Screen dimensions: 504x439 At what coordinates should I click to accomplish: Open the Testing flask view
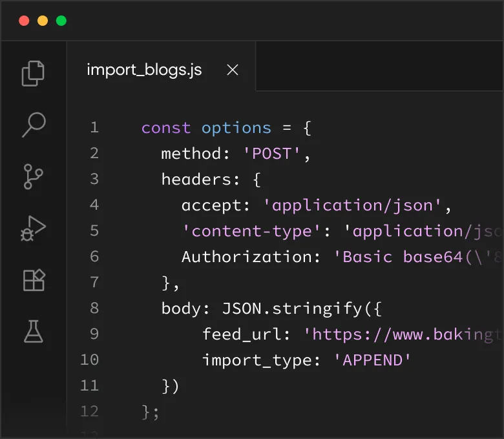click(34, 331)
